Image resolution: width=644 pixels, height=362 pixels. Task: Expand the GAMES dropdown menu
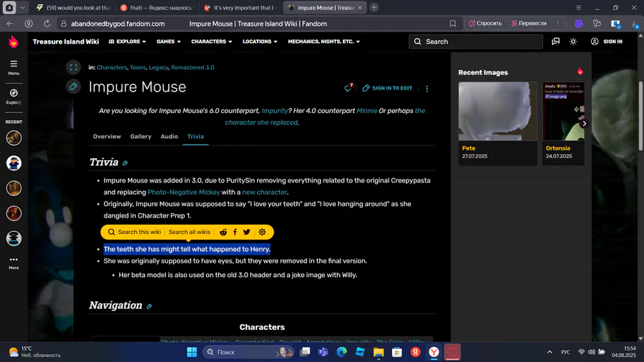click(x=168, y=41)
